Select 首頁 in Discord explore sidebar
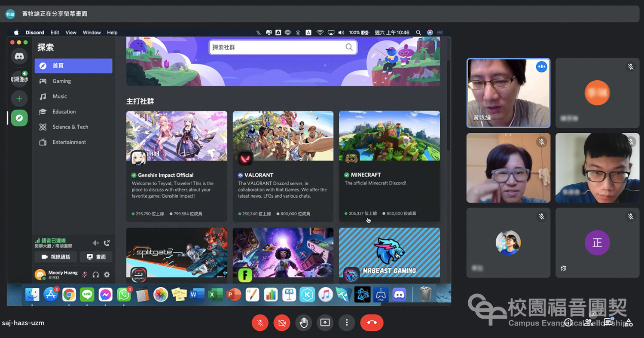The image size is (644, 338). coord(73,66)
